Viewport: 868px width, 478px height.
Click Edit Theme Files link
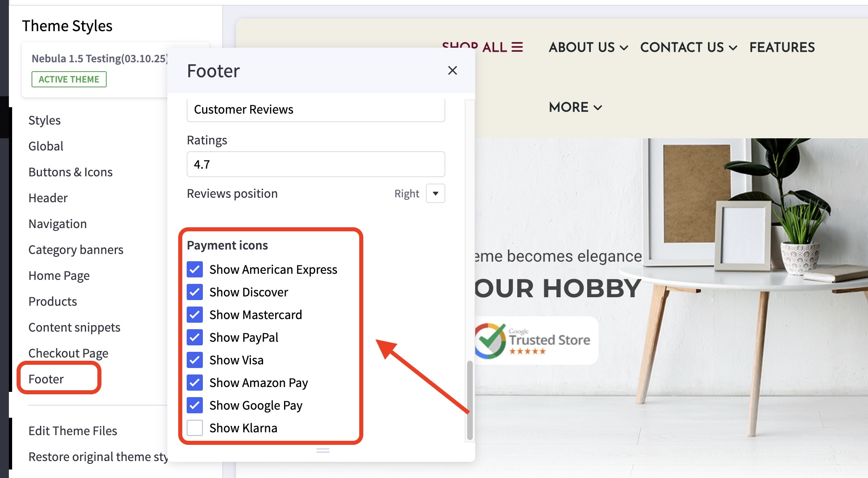pos(73,431)
